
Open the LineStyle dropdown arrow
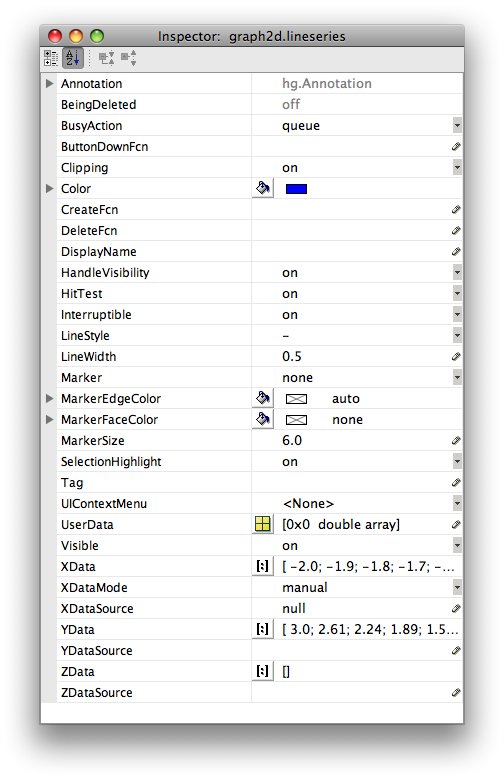click(457, 335)
